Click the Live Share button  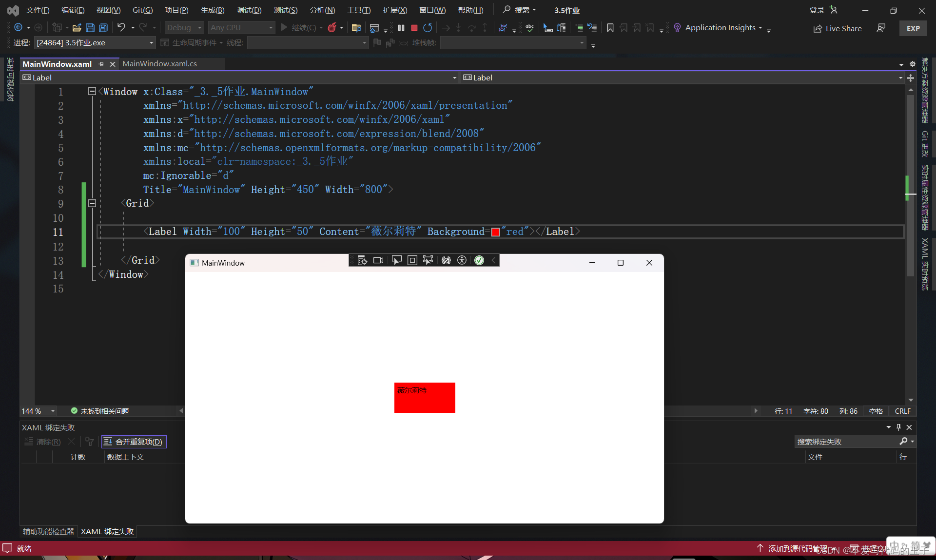pos(837,28)
